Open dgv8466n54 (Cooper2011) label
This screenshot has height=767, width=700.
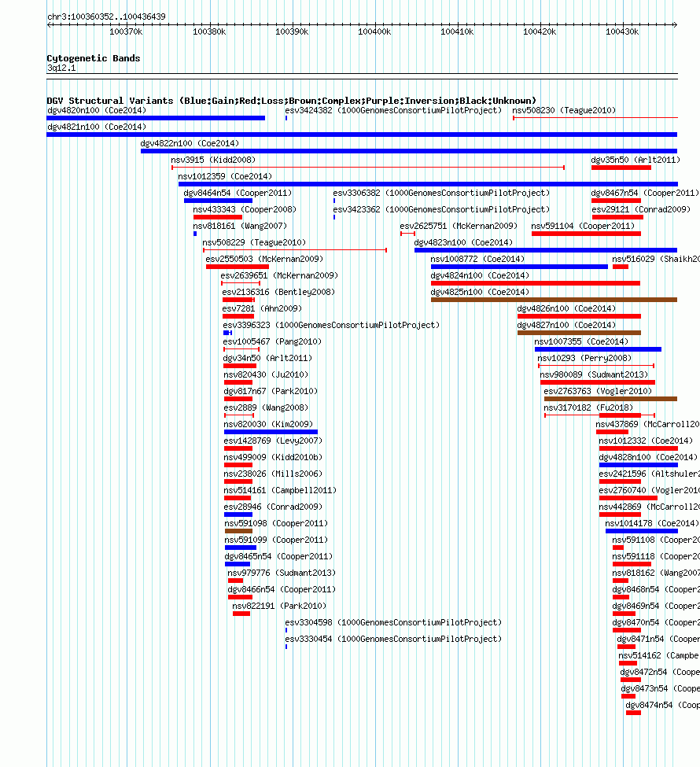coord(282,590)
